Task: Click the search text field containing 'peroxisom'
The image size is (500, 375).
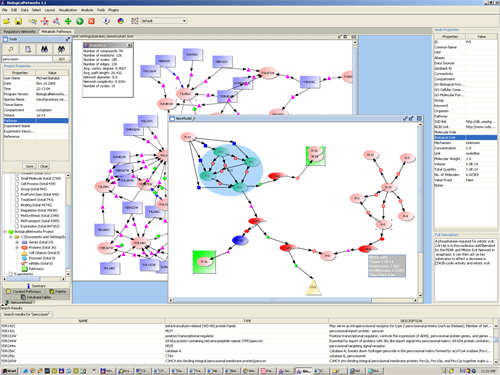Action: (x=27, y=59)
